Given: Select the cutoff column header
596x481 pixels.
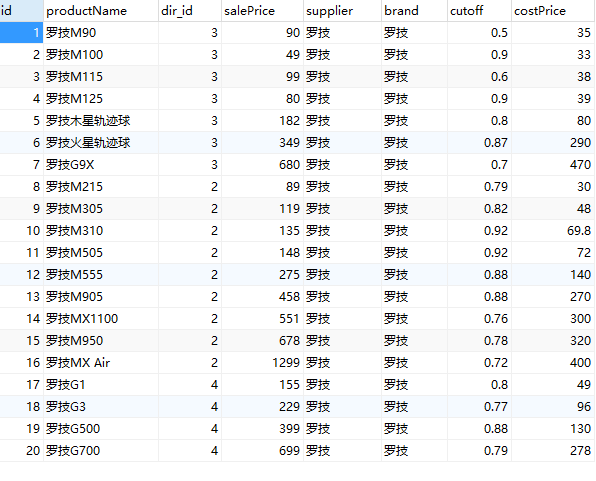Looking at the screenshot, I should point(479,11).
